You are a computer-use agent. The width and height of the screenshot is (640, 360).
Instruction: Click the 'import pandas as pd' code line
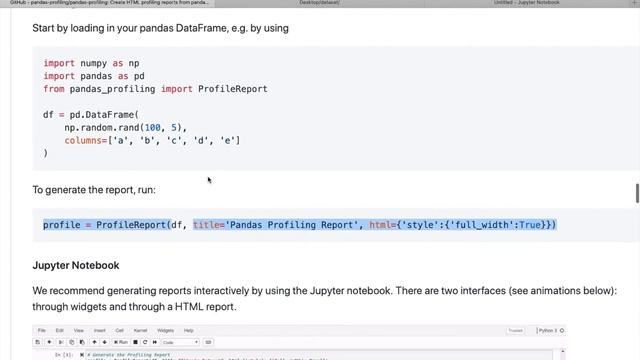click(x=94, y=76)
